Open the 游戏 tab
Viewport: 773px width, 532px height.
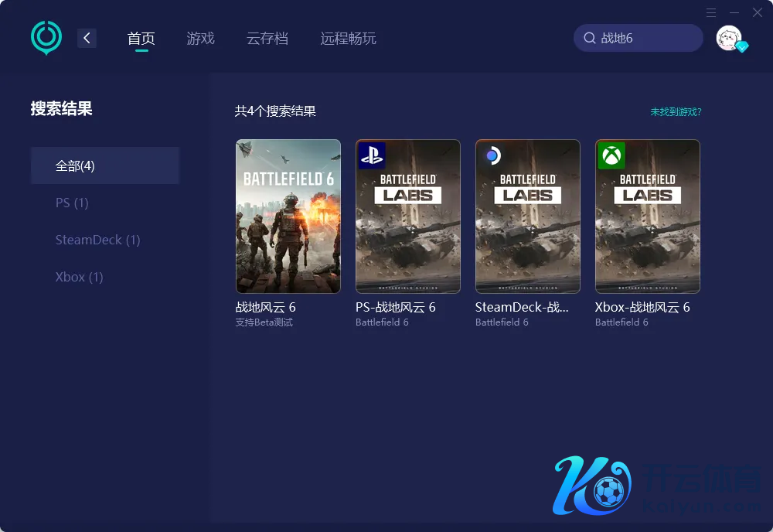[x=200, y=38]
